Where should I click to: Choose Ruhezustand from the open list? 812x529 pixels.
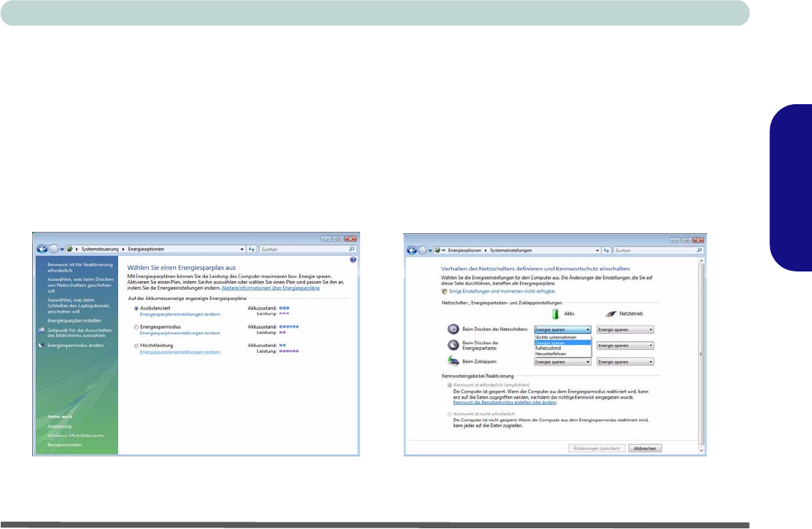tap(563, 349)
